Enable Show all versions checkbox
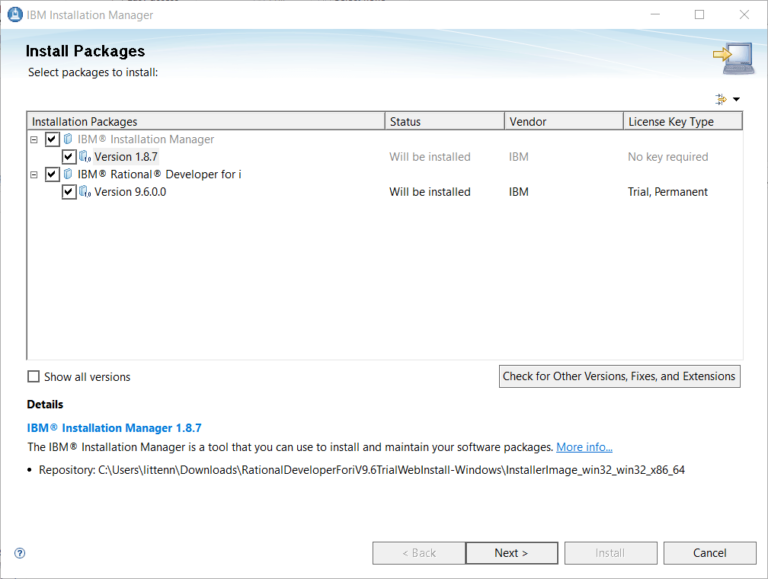 (33, 376)
